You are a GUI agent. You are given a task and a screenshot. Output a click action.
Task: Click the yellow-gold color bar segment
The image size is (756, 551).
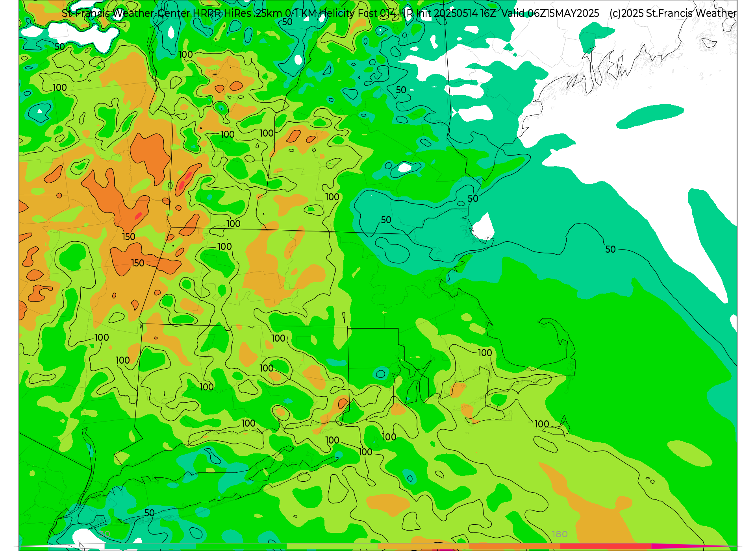[x=423, y=546]
